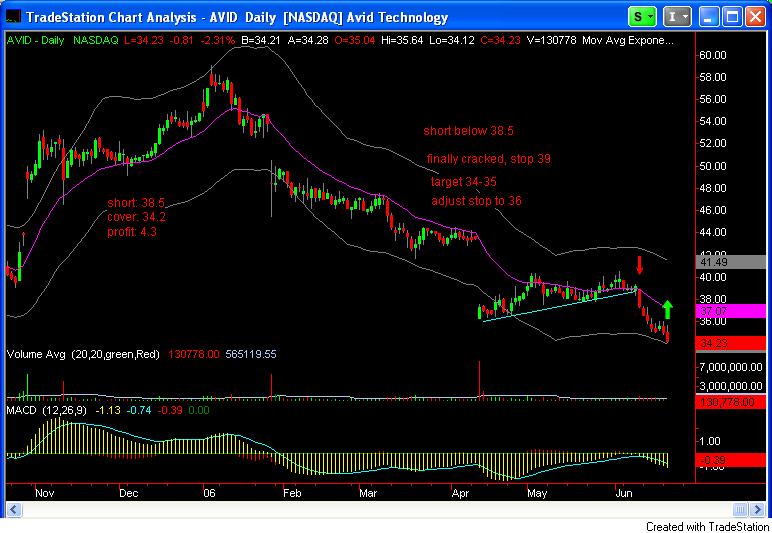Select the 'target 34-35' note
The height and width of the screenshot is (533, 772).
464,182
